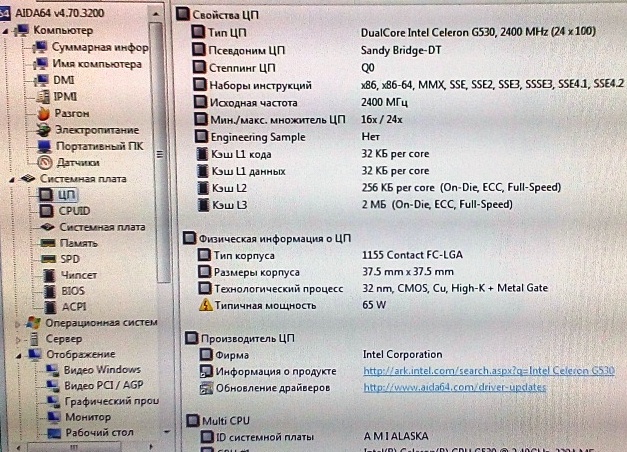Open the aida64.com driver-updates link
Image resolution: width=627 pixels, height=452 pixels.
pos(455,388)
